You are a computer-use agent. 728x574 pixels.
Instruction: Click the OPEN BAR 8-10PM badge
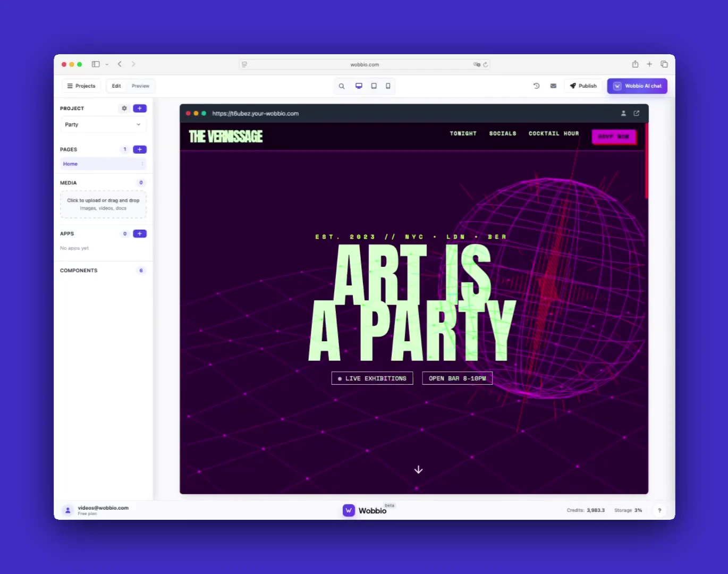[458, 378]
